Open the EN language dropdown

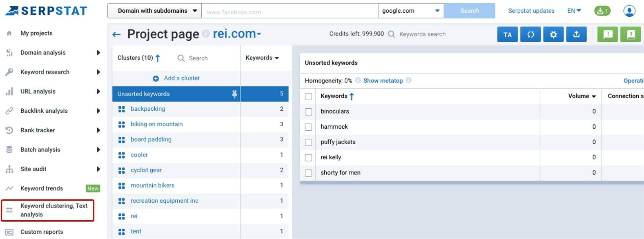point(574,11)
